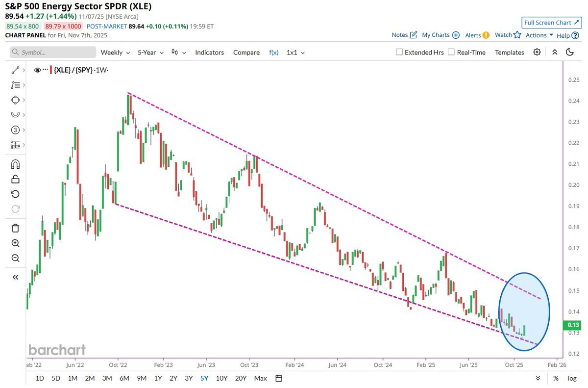Select the 3M time range

106,378
